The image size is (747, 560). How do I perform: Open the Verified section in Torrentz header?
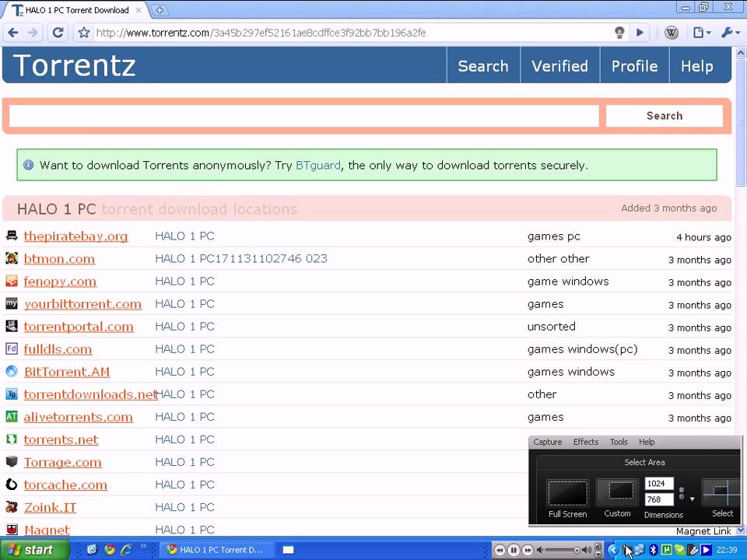point(559,65)
